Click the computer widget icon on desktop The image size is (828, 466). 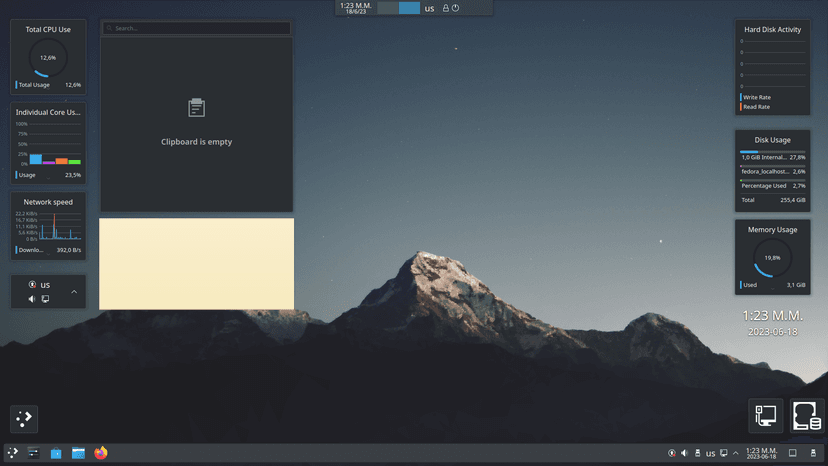[766, 416]
